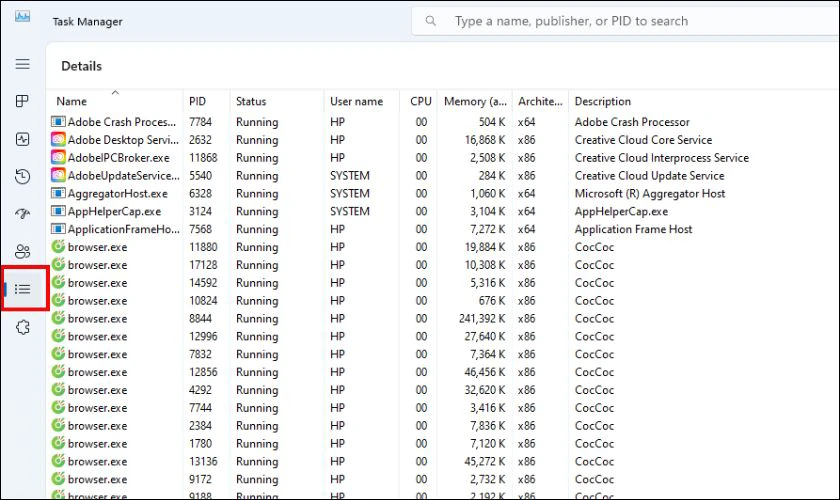Select browser.exe with PID 13136
The image size is (840, 500).
click(x=98, y=461)
